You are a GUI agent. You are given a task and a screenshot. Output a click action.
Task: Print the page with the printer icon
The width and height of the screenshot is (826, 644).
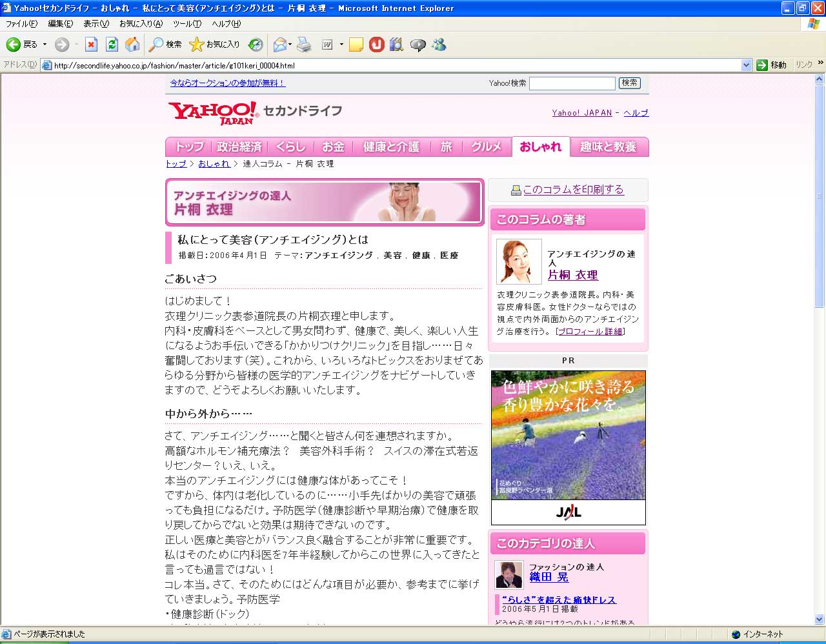(x=304, y=45)
